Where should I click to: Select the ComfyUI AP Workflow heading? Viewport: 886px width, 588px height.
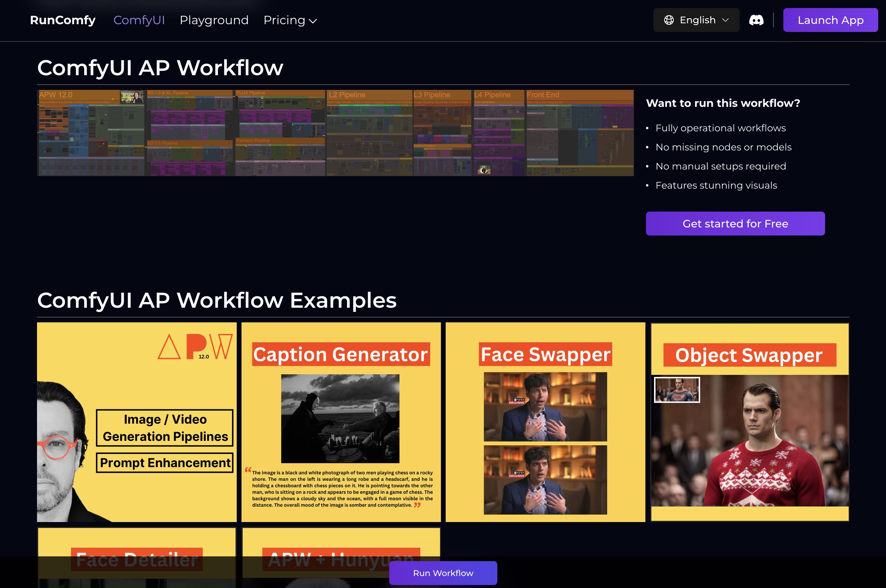pyautogui.click(x=160, y=68)
